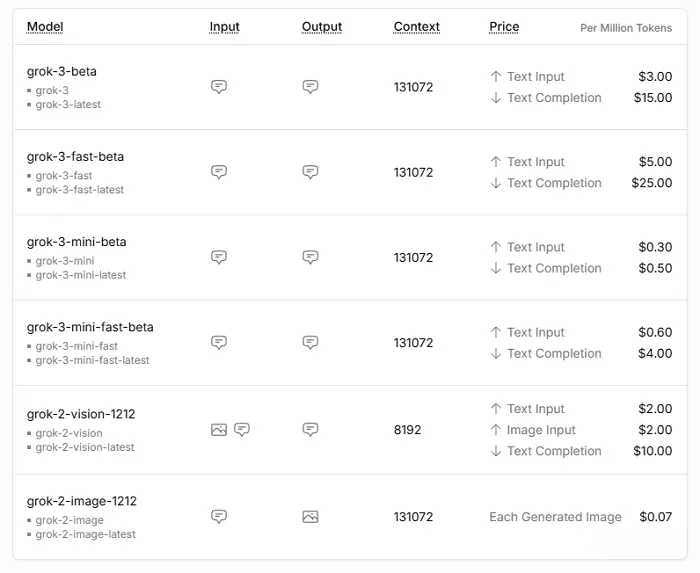This screenshot has height=573, width=700.
Task: Click the image output icon for grok-2-image-1212
Action: click(x=310, y=517)
